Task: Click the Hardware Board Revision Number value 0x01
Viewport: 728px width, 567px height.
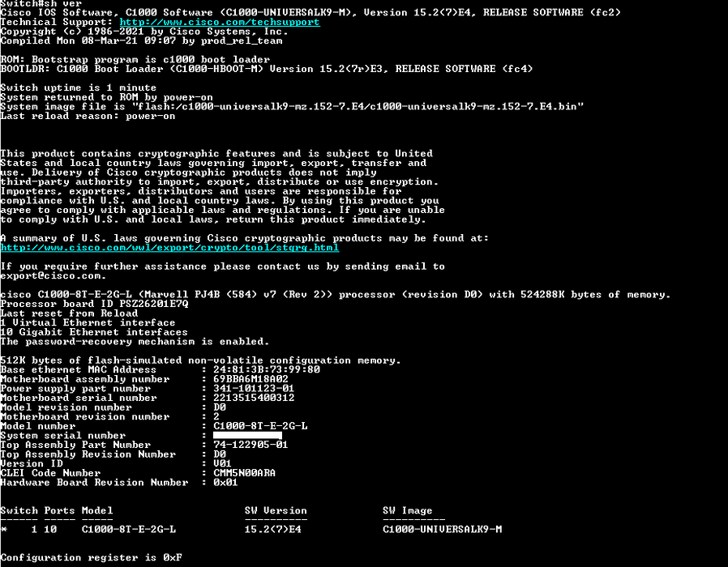Action: (225, 483)
